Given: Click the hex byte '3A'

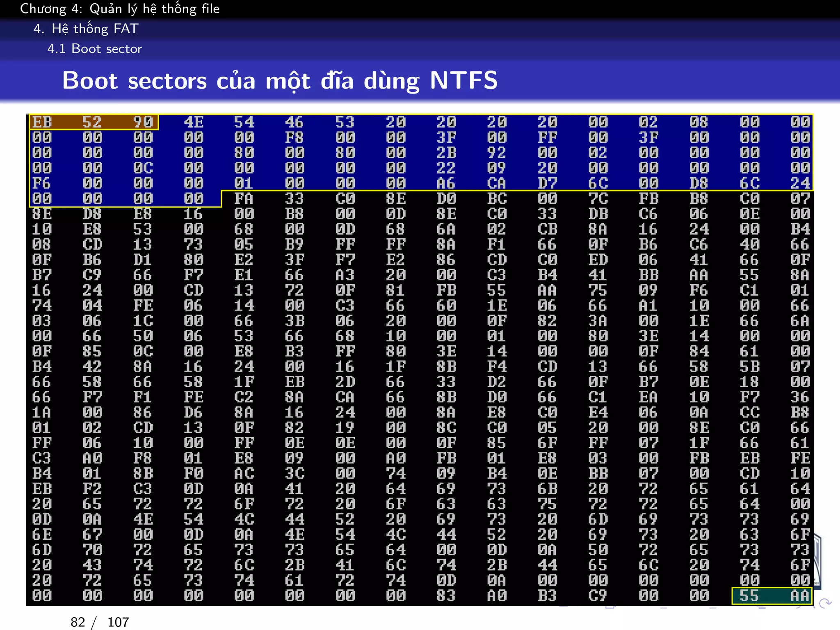Looking at the screenshot, I should (x=598, y=321).
